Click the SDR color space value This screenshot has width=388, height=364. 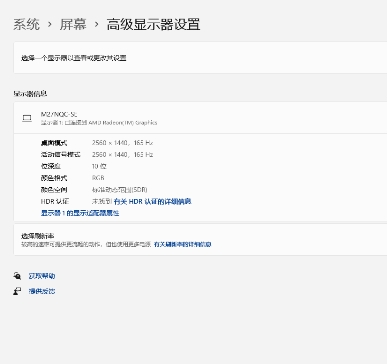(120, 190)
